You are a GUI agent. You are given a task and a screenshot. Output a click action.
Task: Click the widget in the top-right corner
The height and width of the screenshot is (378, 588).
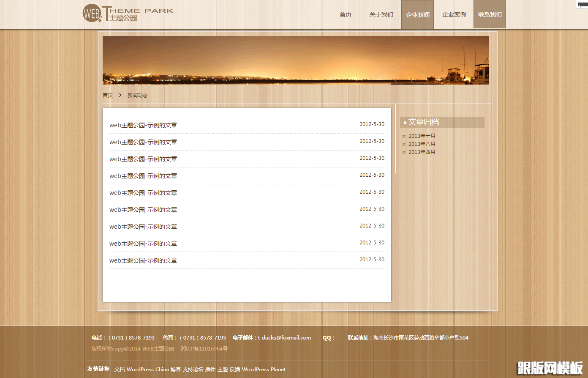(x=582, y=5)
